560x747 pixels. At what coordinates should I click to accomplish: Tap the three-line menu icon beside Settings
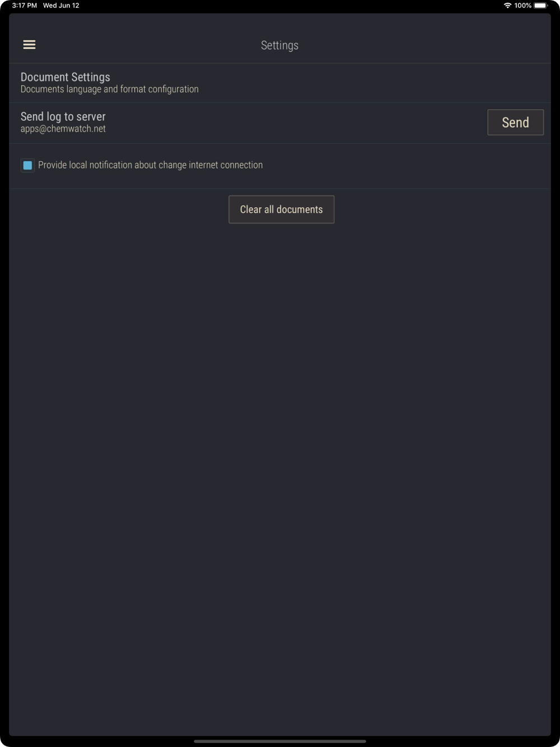pyautogui.click(x=29, y=45)
